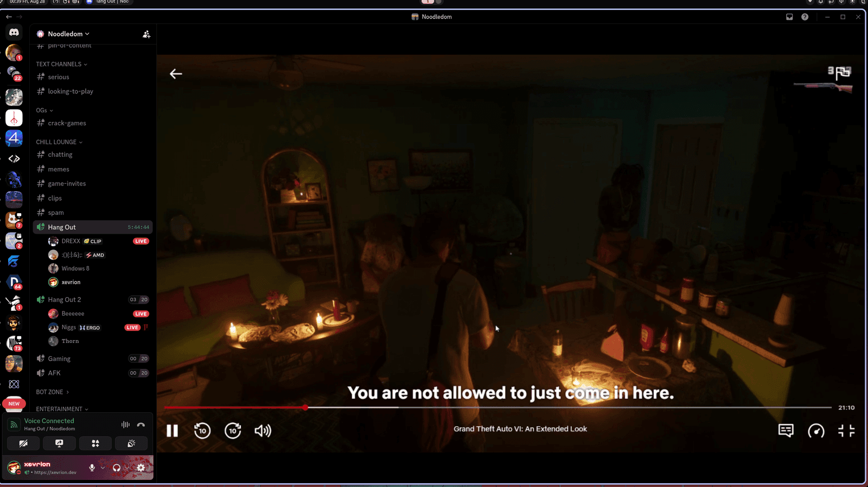Open Discord direct messages home
The image size is (868, 487).
point(14,33)
